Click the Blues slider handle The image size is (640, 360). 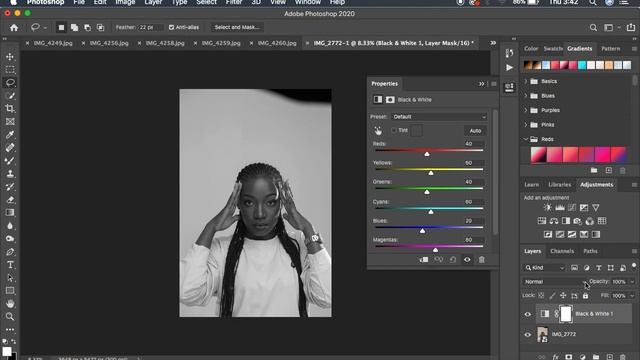422,231
